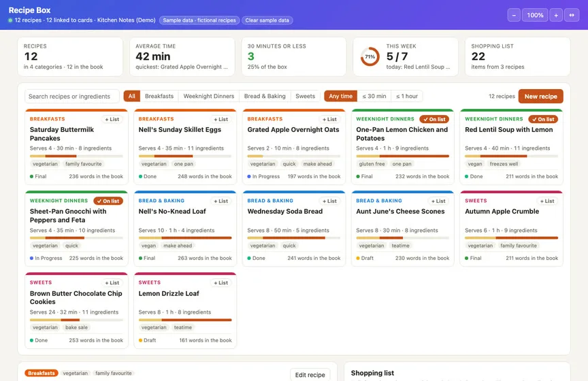
Task: Click the Draft status on Lemon Drizzle Loaf
Action: pos(147,340)
